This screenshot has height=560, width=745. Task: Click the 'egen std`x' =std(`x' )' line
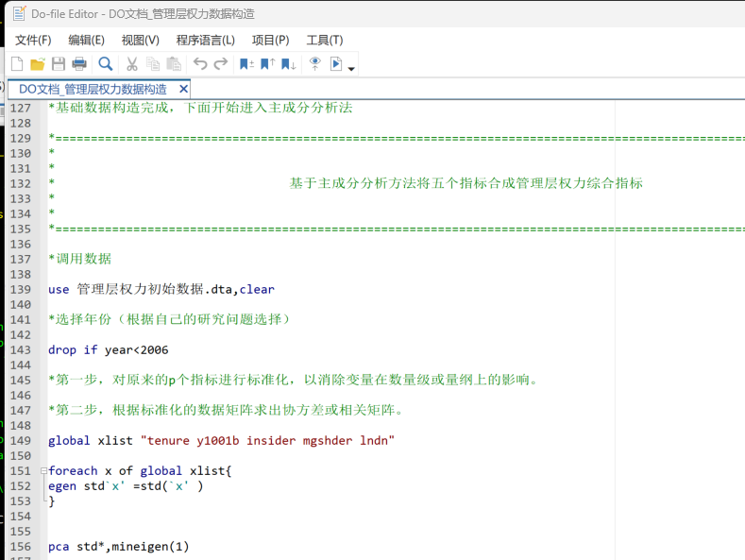click(x=126, y=485)
